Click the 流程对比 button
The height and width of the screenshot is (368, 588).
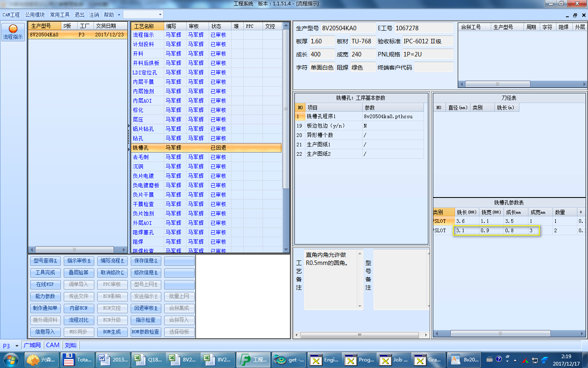[x=79, y=320]
